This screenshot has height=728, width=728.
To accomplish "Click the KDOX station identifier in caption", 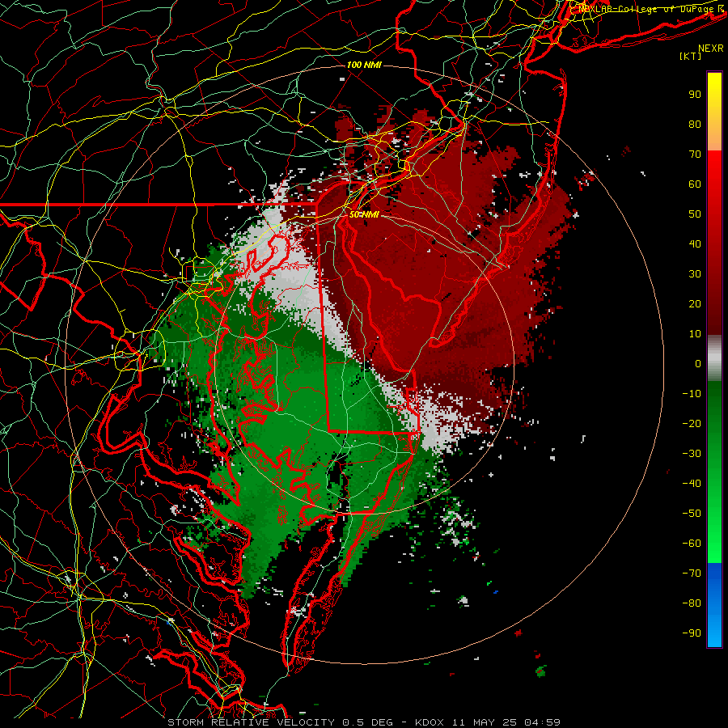I will coord(430,722).
